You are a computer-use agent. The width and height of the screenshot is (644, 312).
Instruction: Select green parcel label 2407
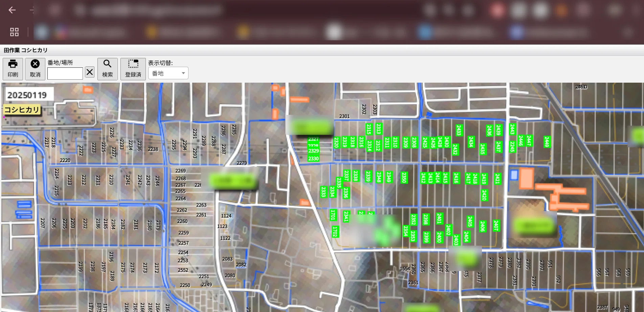496,226
